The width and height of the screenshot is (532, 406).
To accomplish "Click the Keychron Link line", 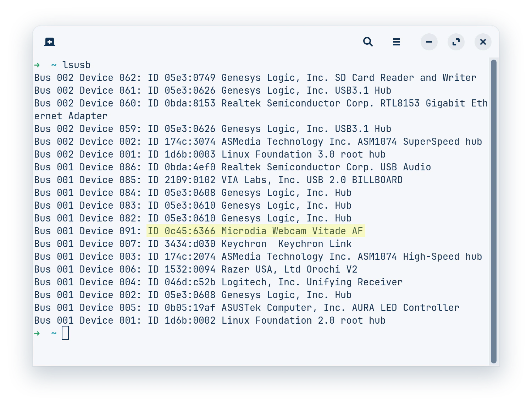I will point(193,244).
